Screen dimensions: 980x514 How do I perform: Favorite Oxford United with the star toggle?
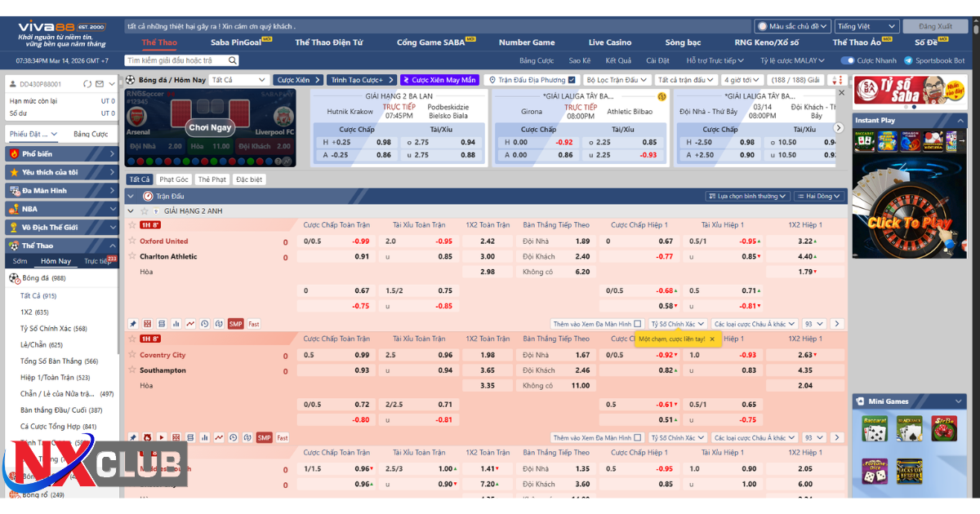(x=132, y=241)
